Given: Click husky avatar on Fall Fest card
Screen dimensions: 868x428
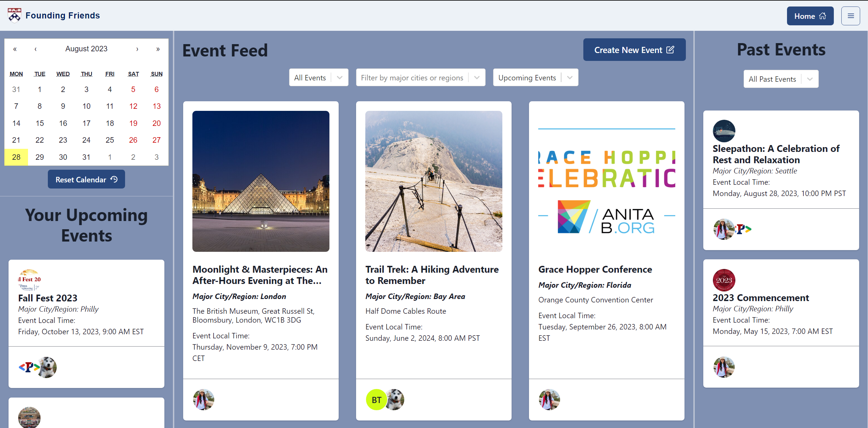Looking at the screenshot, I should (x=48, y=367).
